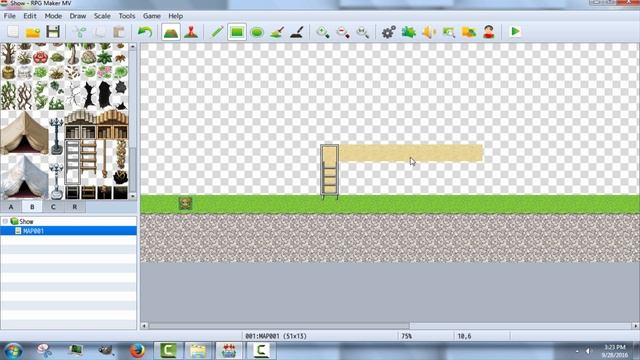Open the Game menu
Viewport: 640px width, 360px height.
[x=151, y=16]
